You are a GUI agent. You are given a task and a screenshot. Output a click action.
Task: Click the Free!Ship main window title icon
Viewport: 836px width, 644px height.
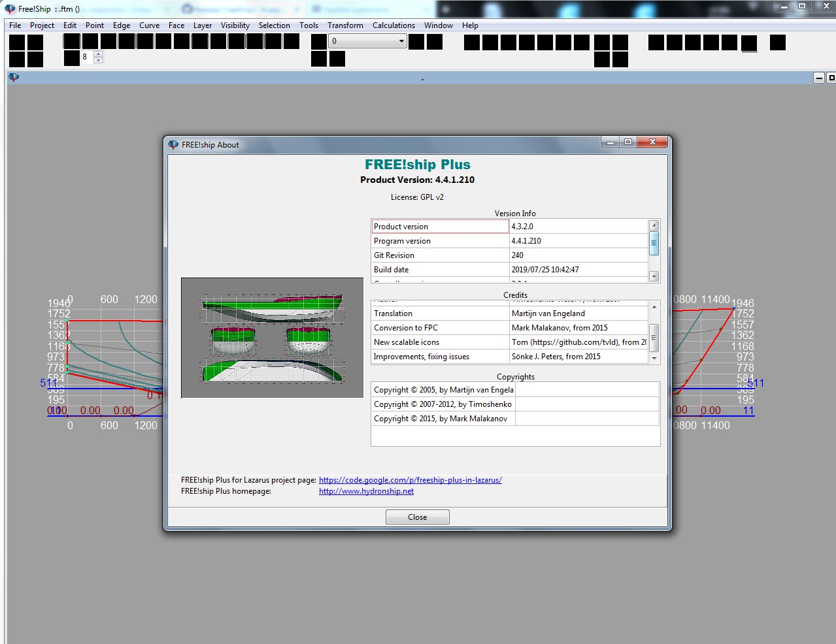10,9
